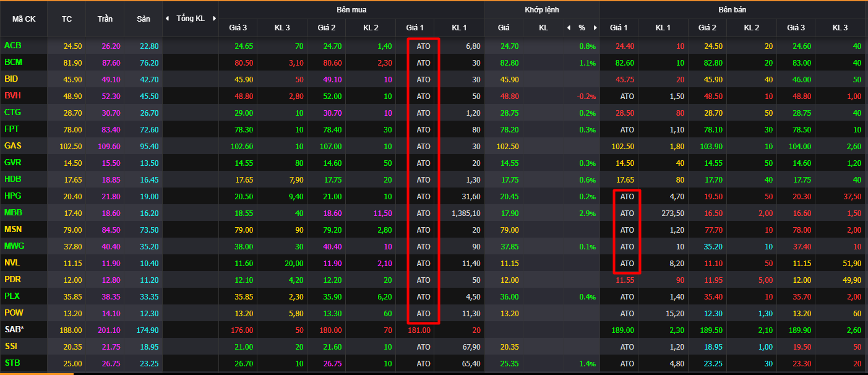Screen dimensions: 868x375
Task: Click KL 2 header under Bên mua
Action: point(371,27)
